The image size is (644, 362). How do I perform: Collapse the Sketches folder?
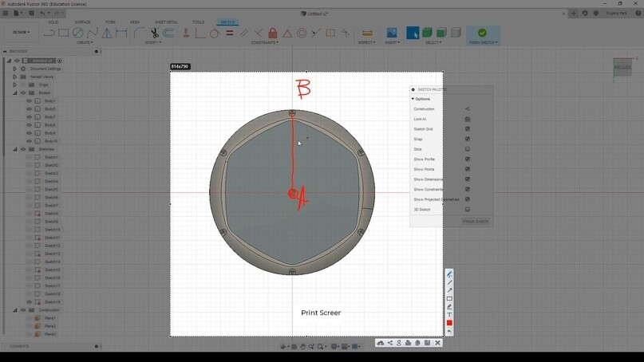coord(15,149)
